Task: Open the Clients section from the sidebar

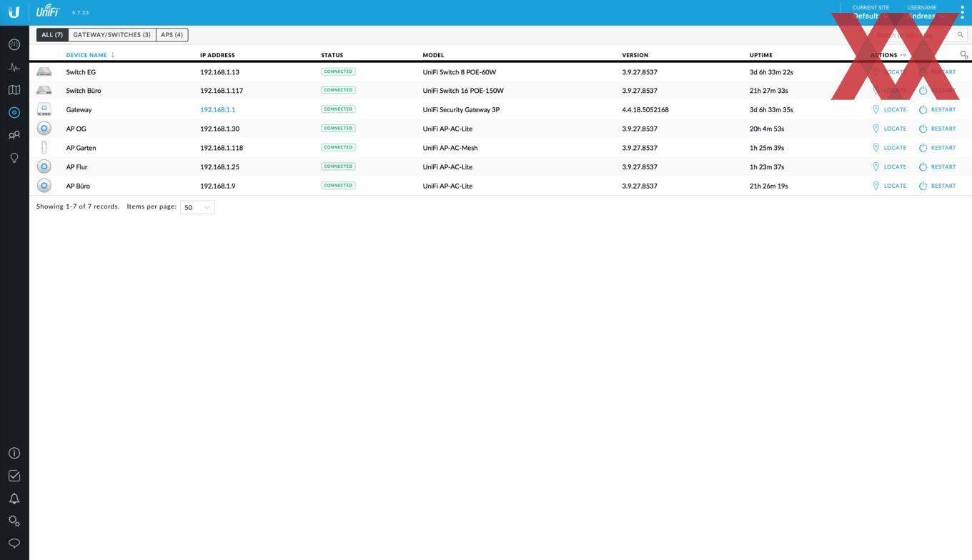Action: 14,135
